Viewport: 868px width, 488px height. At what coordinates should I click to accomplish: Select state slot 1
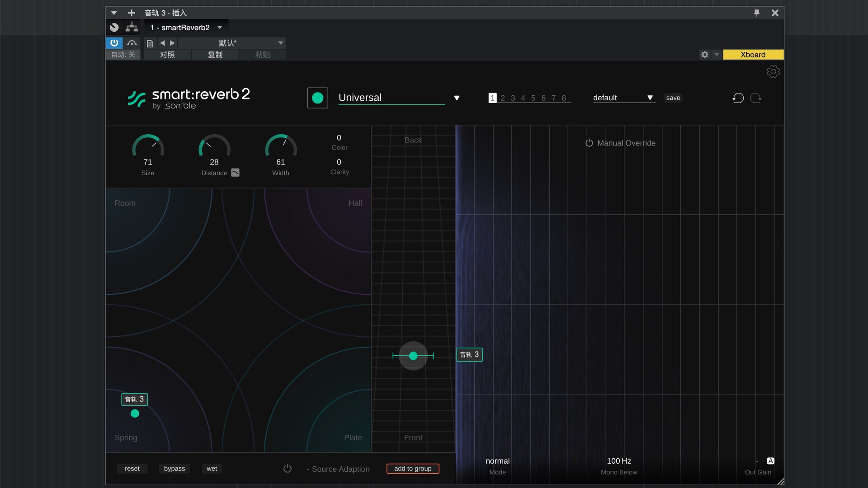pyautogui.click(x=492, y=98)
